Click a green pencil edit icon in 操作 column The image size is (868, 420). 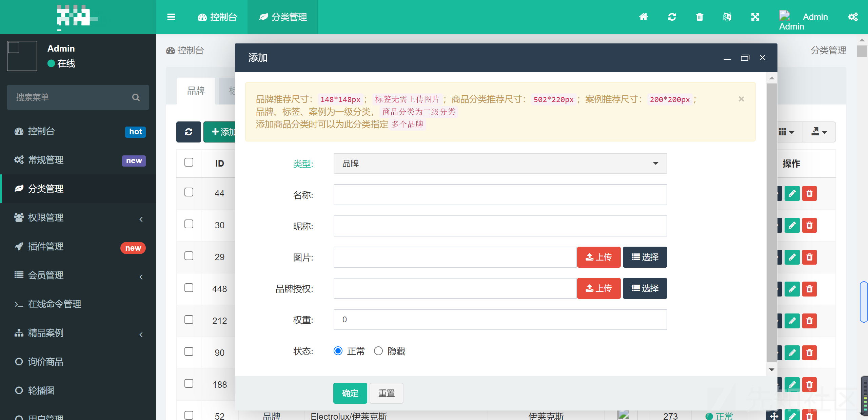tap(792, 193)
